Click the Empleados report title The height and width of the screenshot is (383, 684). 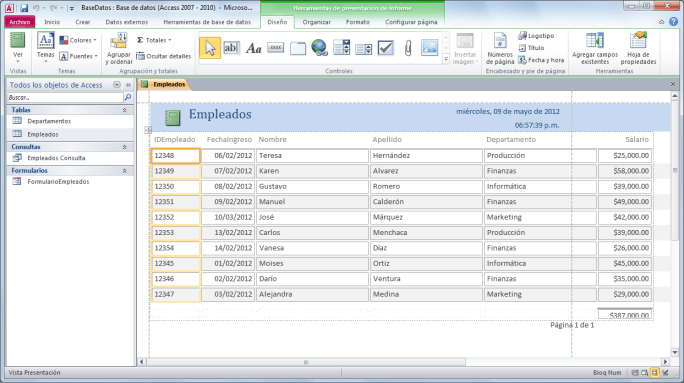pos(220,114)
